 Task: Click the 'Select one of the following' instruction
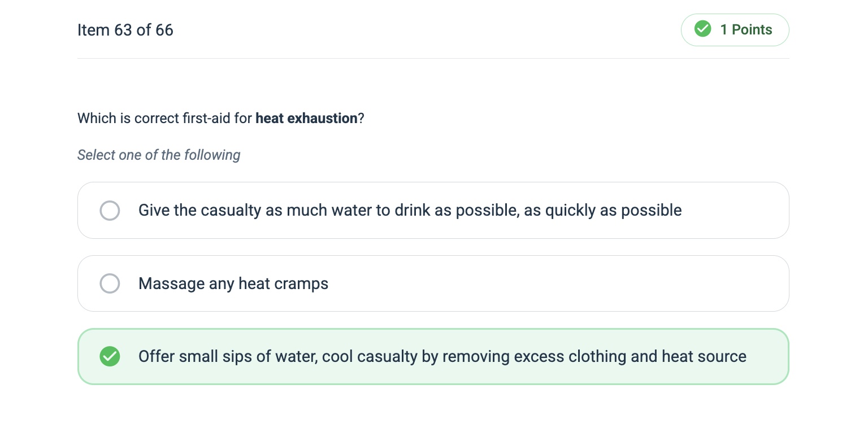click(159, 155)
